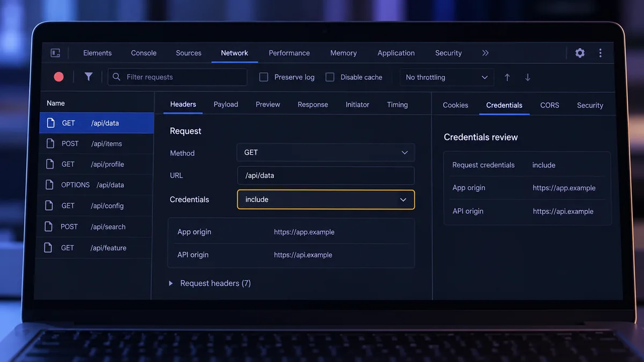
Task: Click file icon of POST /api/search
Action: [x=49, y=227]
